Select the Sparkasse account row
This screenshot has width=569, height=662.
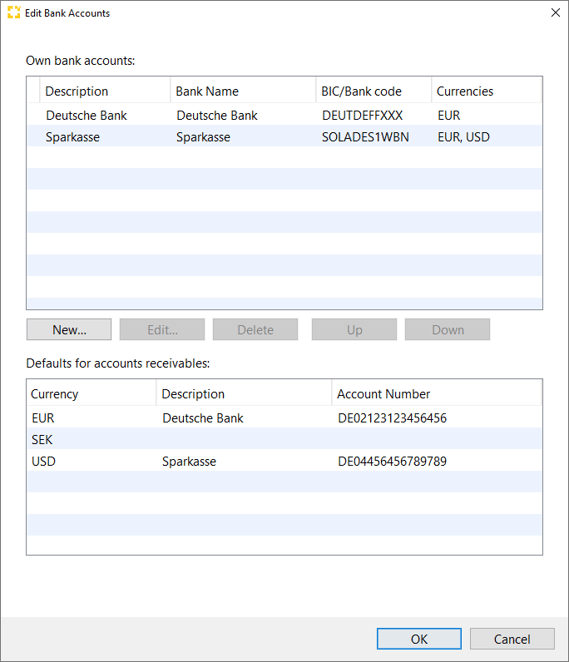[284, 136]
